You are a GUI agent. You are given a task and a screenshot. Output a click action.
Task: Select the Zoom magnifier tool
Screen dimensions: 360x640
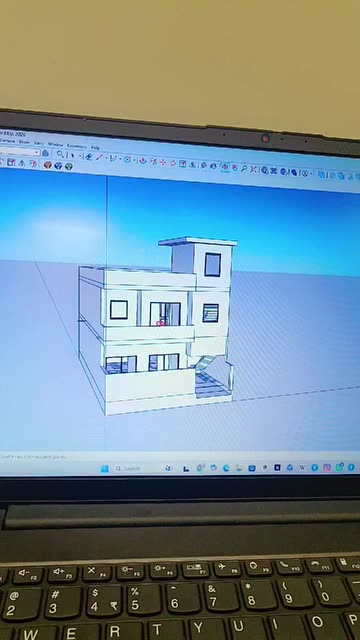[x=244, y=168]
